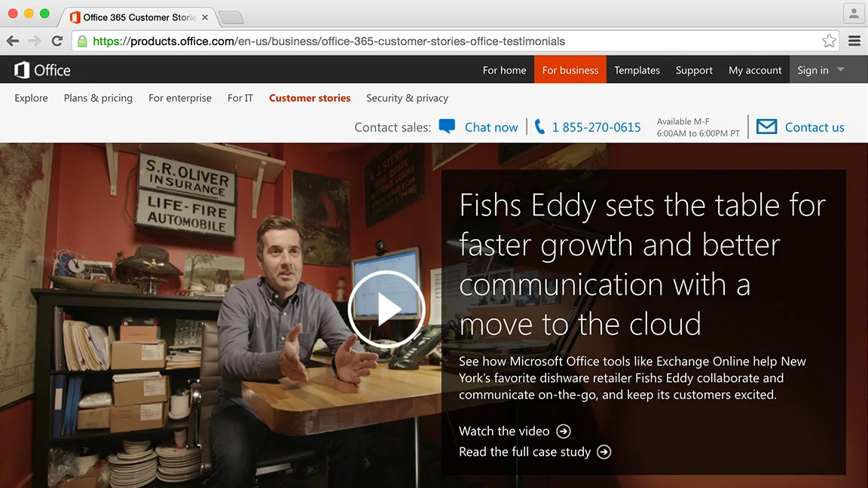Click the green padlock security icon
868x488 pixels.
82,41
